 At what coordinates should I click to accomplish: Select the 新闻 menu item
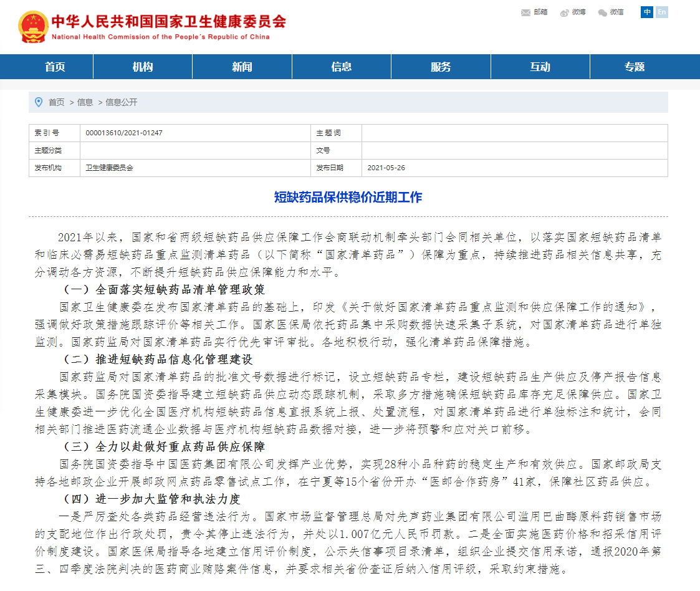[x=241, y=66]
